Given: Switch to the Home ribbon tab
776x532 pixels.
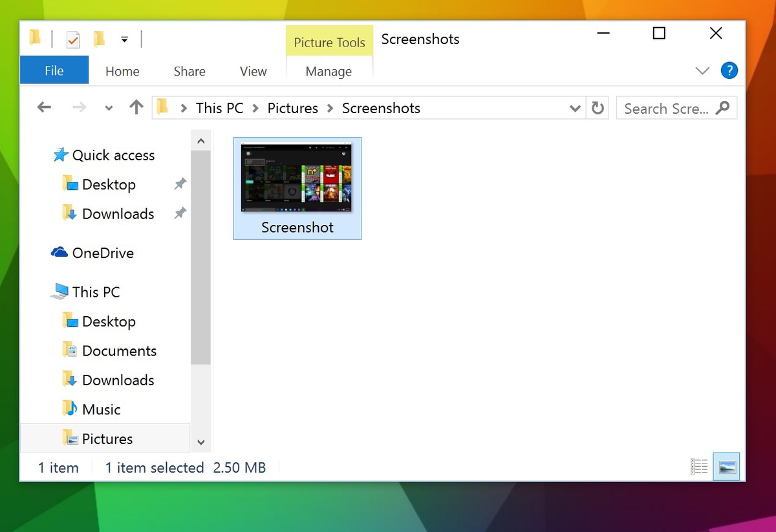Looking at the screenshot, I should point(122,71).
